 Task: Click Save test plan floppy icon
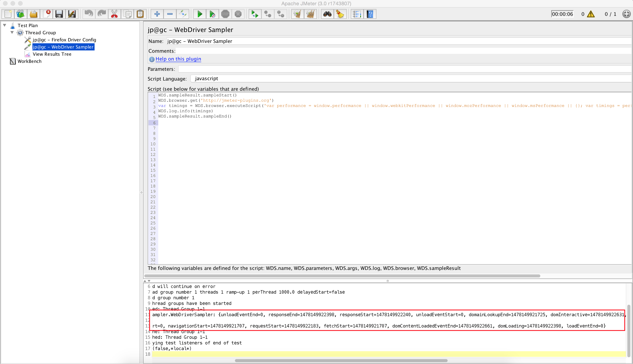click(59, 14)
